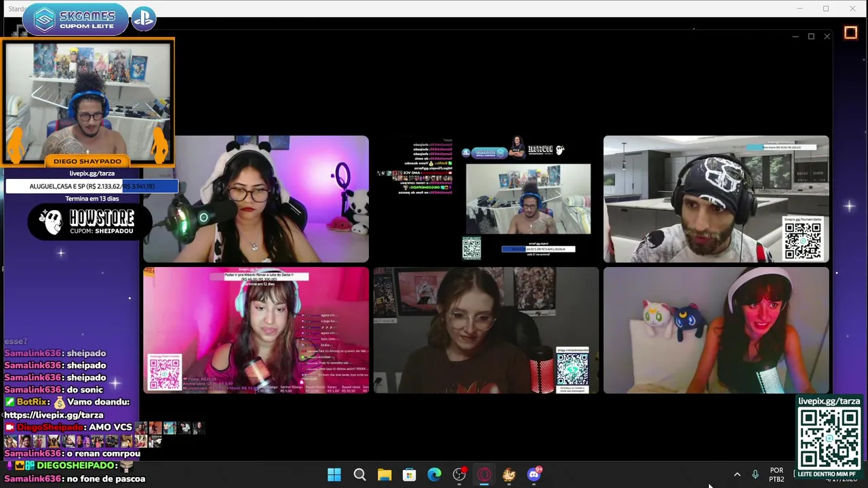
Task: Select Diego's mirrored stream tile in the grid
Action: [486, 199]
